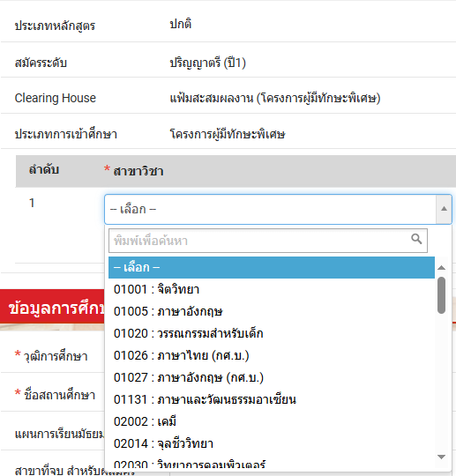Screen dimensions: 456x476
Task: Choose 01001 : จิตวิทยา from the list
Action: coord(272,289)
